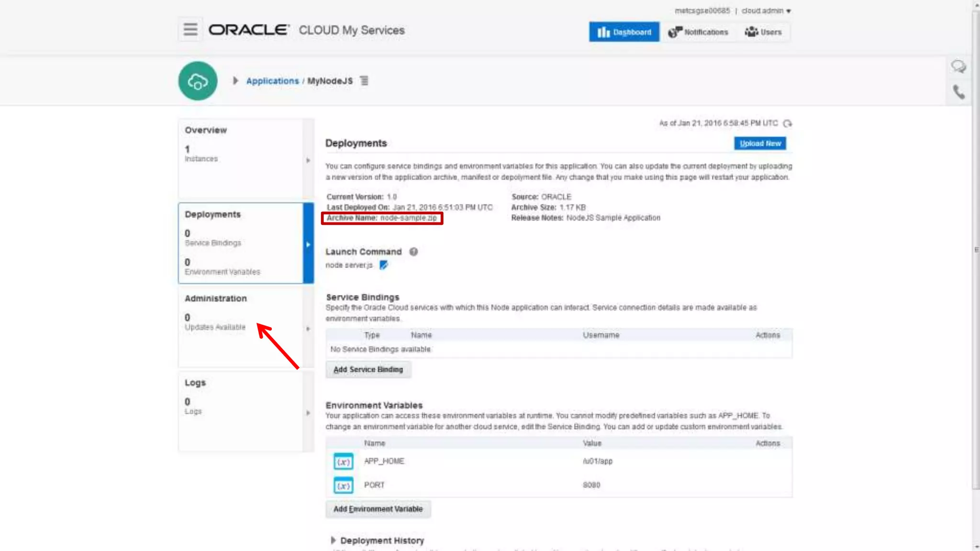Go to the Applications breadcrumb link
Viewport: 980px width, 551px height.
(x=272, y=81)
